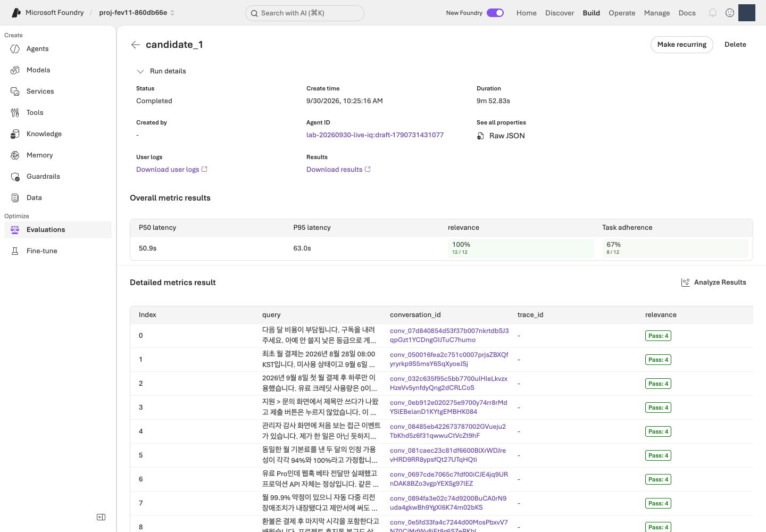Image resolution: width=766 pixels, height=532 pixels.
Task: Open the Home tab
Action: pos(527,13)
